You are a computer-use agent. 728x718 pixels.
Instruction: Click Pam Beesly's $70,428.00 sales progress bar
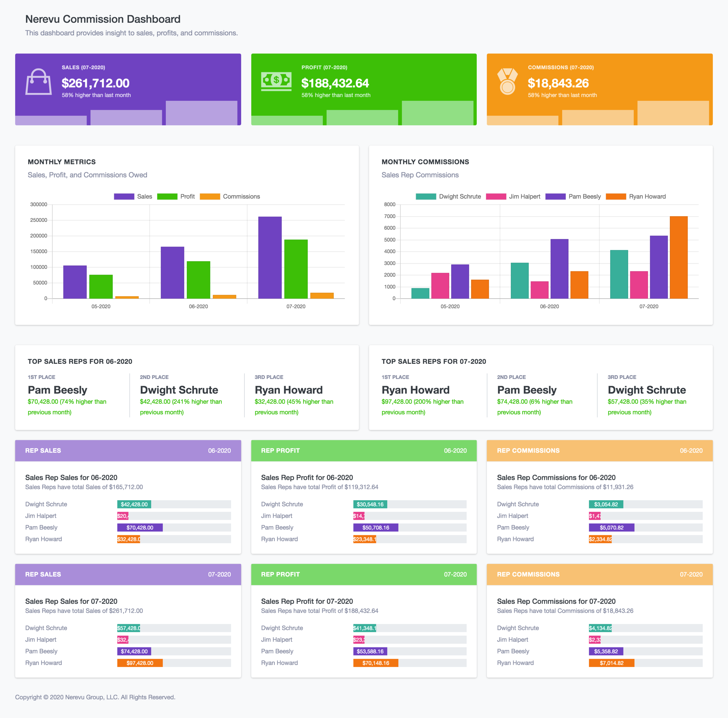140,527
